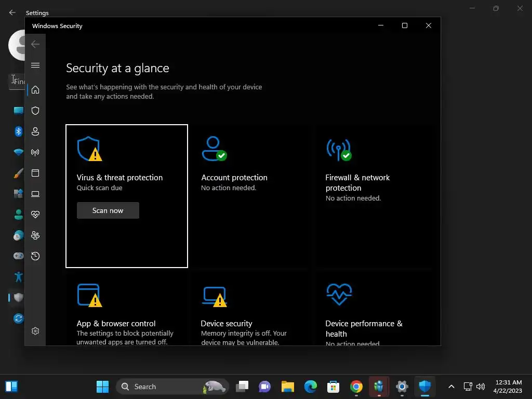Viewport: 532px width, 399px height.
Task: Open Device performance & health heart sidebar icon
Action: (35, 215)
